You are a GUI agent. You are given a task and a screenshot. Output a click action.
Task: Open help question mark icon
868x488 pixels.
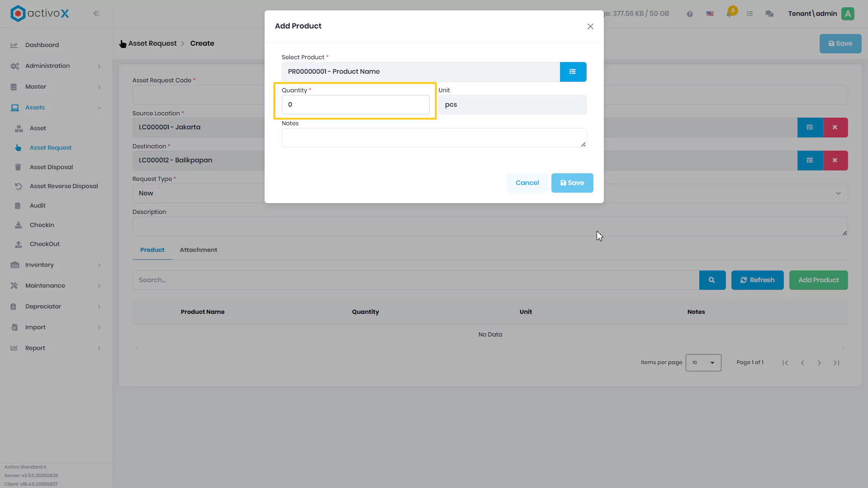pyautogui.click(x=689, y=14)
